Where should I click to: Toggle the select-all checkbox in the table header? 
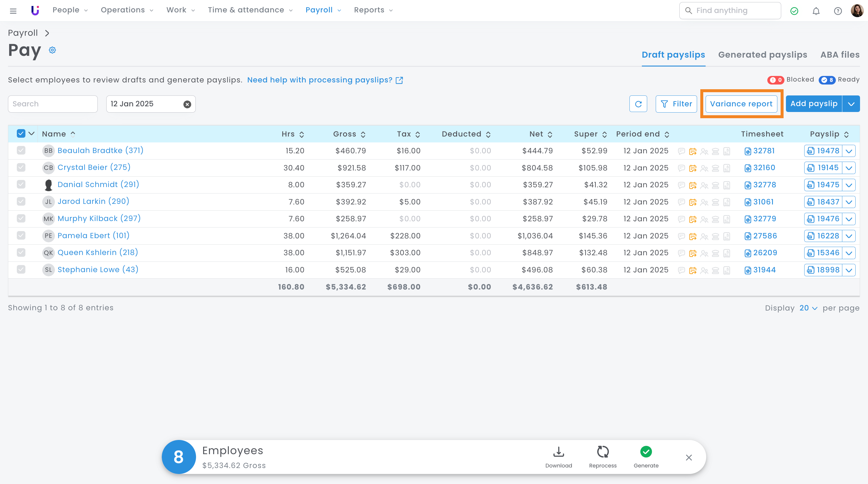(x=21, y=134)
